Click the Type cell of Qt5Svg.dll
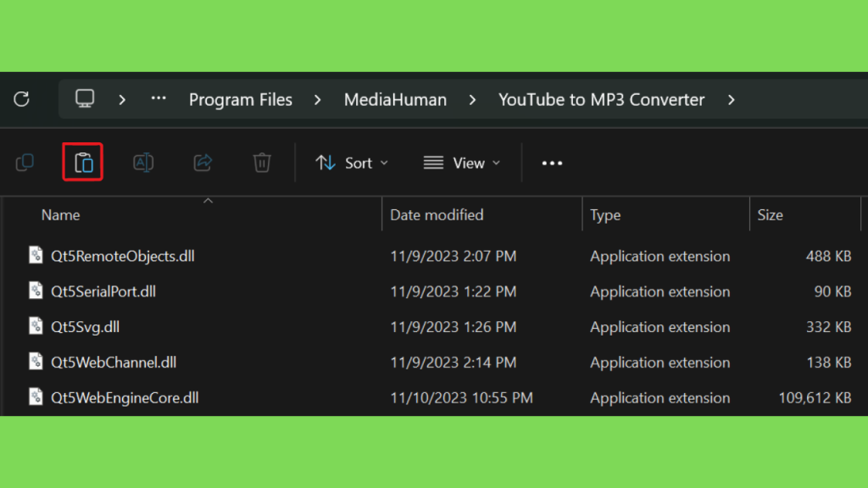Image resolution: width=868 pixels, height=488 pixels. tap(659, 327)
